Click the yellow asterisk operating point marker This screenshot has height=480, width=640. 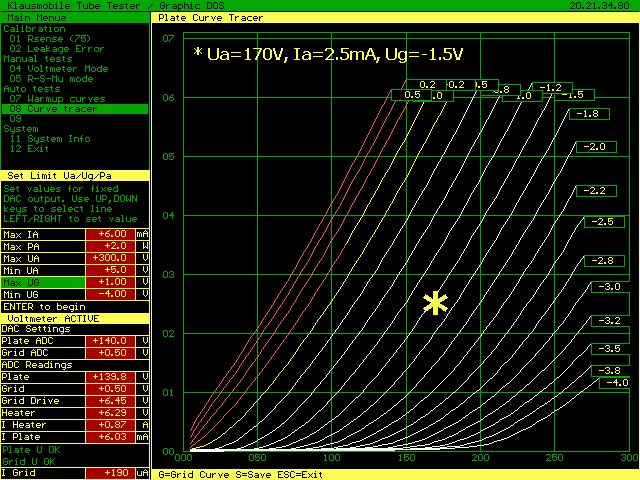435,303
